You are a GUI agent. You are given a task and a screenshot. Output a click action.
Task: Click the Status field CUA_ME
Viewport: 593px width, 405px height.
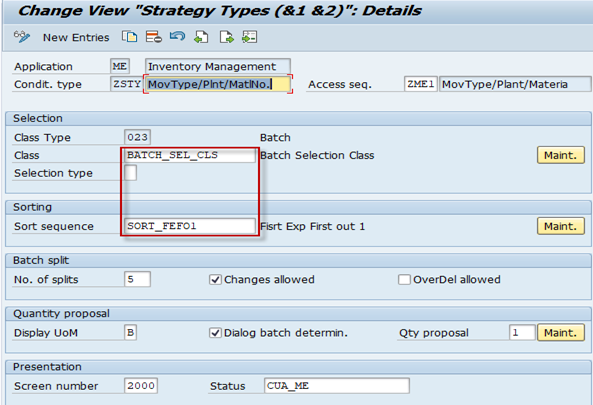[337, 386]
